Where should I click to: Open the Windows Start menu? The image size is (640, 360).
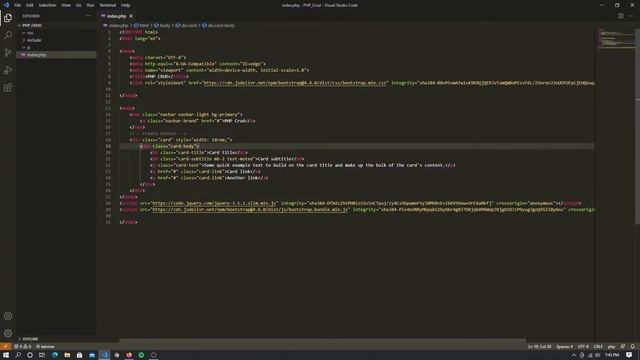(6, 355)
